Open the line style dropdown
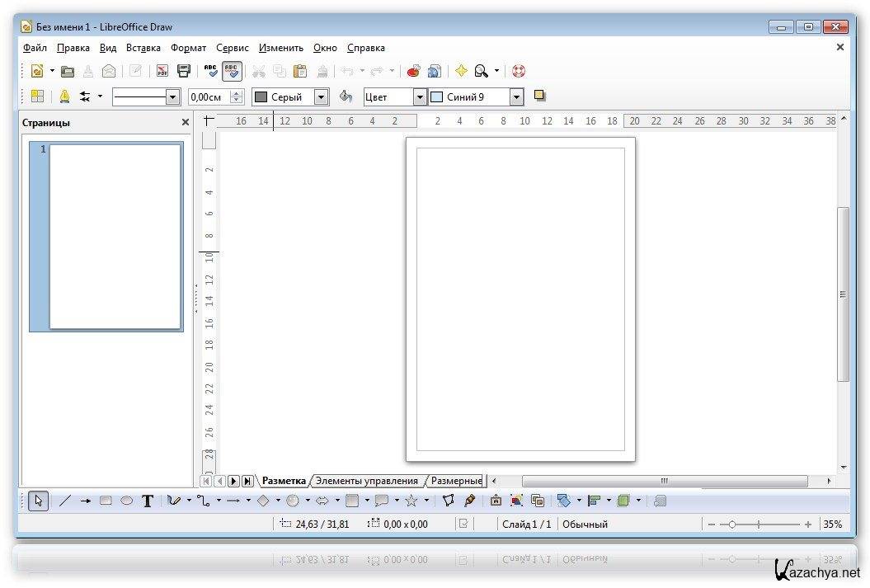 pyautogui.click(x=173, y=96)
